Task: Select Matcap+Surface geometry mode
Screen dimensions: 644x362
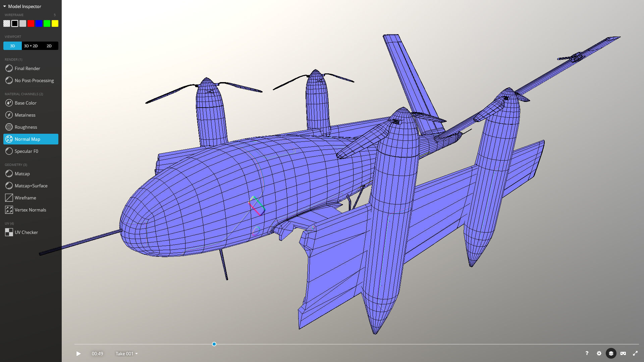Action: [31, 186]
